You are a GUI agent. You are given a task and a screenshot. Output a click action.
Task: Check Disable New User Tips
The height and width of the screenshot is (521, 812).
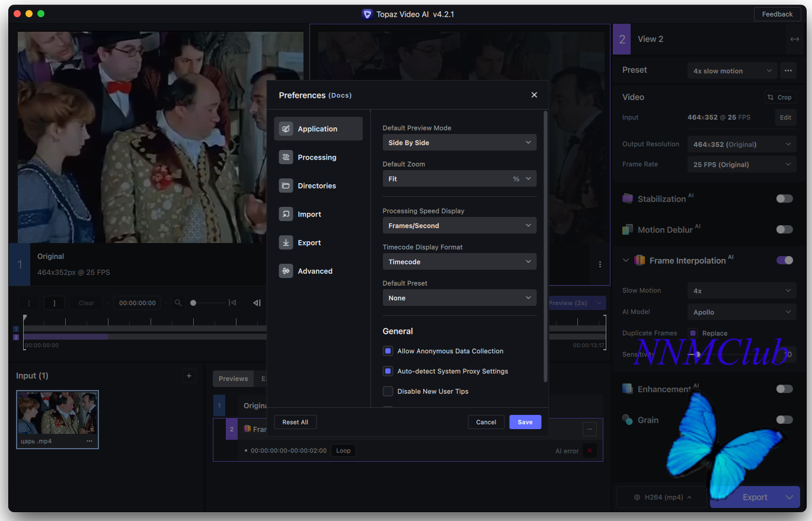click(x=388, y=391)
